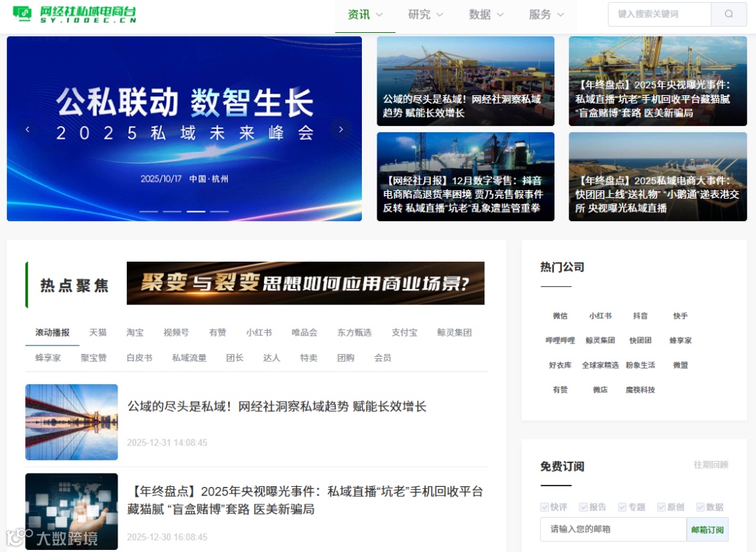Image resolution: width=756 pixels, height=552 pixels.
Task: Open hot company 微信
Action: [560, 316]
